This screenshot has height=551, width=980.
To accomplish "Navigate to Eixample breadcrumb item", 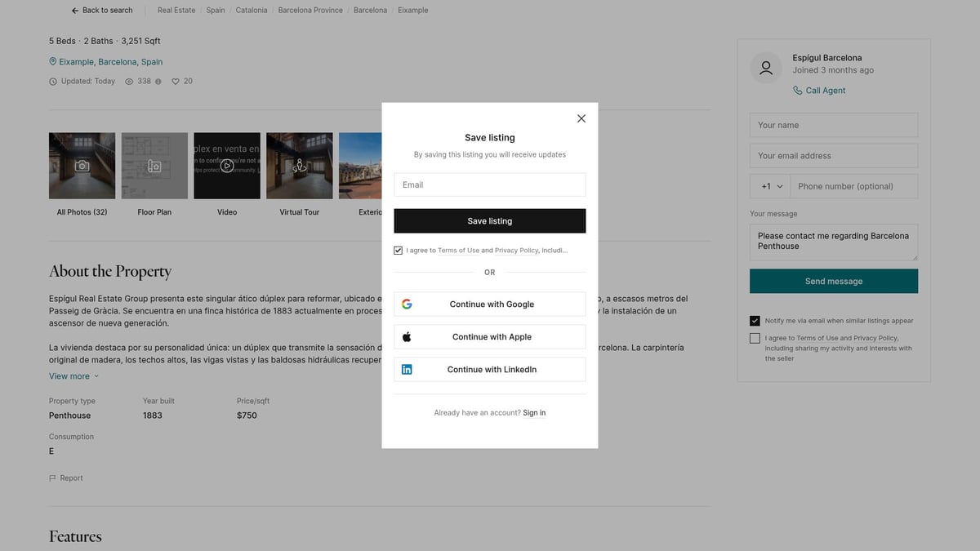I will [412, 11].
